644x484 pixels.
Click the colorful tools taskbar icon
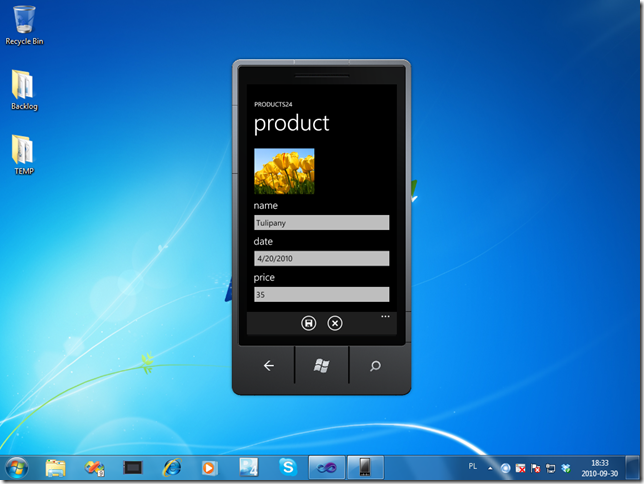point(94,468)
